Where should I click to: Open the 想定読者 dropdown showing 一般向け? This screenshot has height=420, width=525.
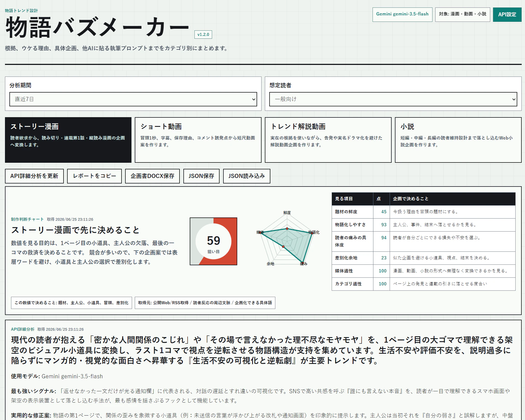(x=393, y=99)
